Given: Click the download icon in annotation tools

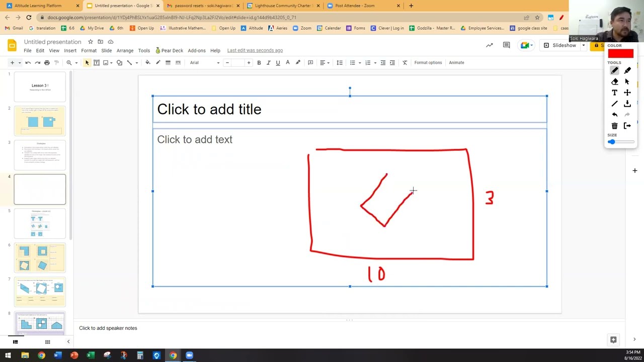Looking at the screenshot, I should point(627,104).
